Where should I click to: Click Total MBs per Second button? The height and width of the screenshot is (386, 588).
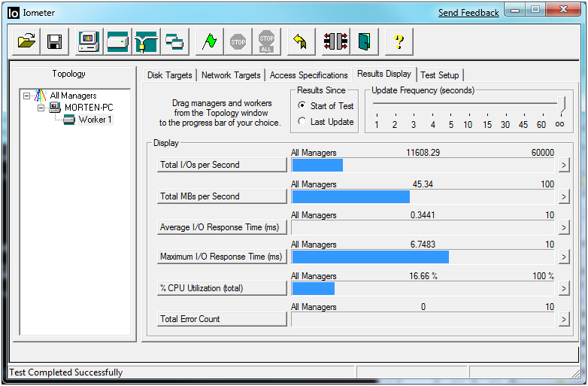click(x=222, y=196)
